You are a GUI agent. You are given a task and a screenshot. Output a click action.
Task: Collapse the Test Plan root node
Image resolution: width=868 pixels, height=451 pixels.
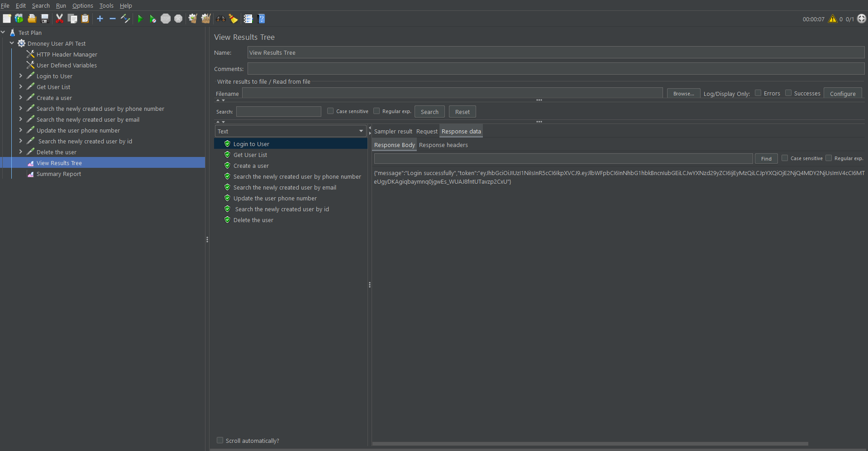pyautogui.click(x=3, y=33)
